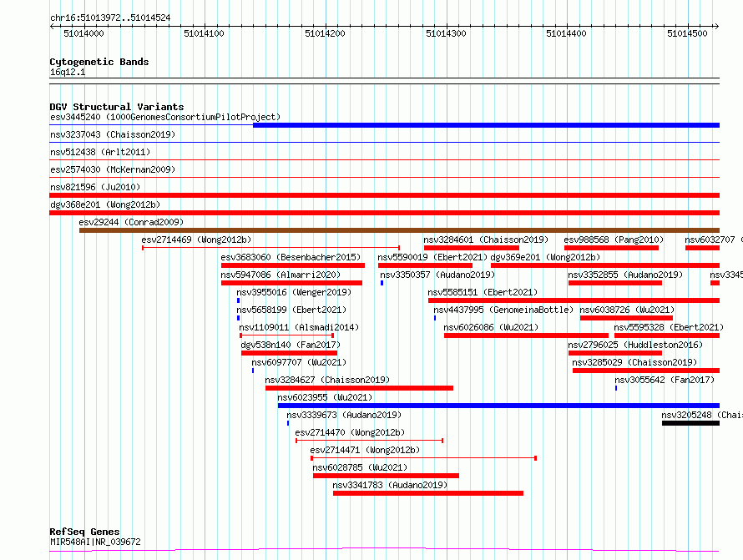Click the nsv4437995 (GenomeinaBottle) label
Image resolution: width=743 pixels, height=560 pixels.
[x=503, y=310]
